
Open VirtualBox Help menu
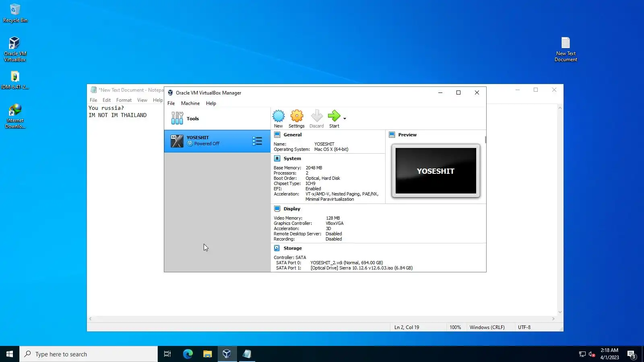click(x=211, y=103)
